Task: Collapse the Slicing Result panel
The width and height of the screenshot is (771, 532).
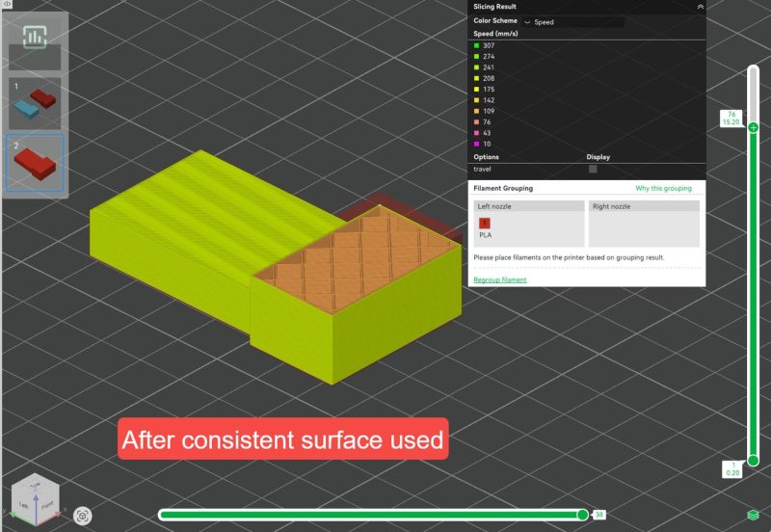Action: tap(700, 7)
